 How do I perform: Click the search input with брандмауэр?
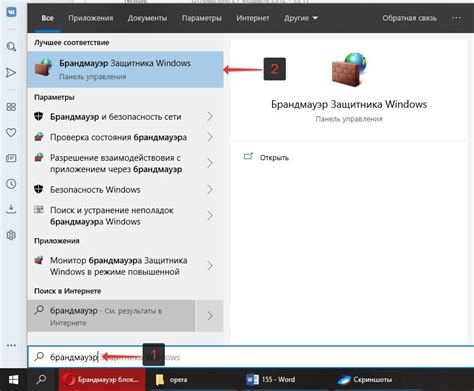pyautogui.click(x=251, y=357)
